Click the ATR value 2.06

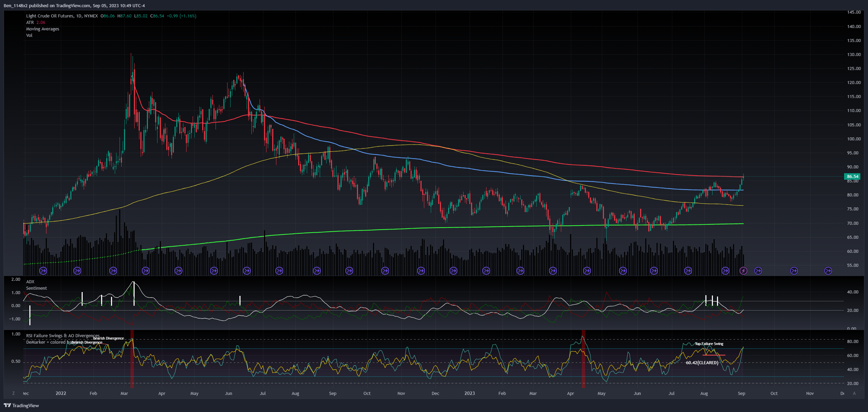point(41,23)
